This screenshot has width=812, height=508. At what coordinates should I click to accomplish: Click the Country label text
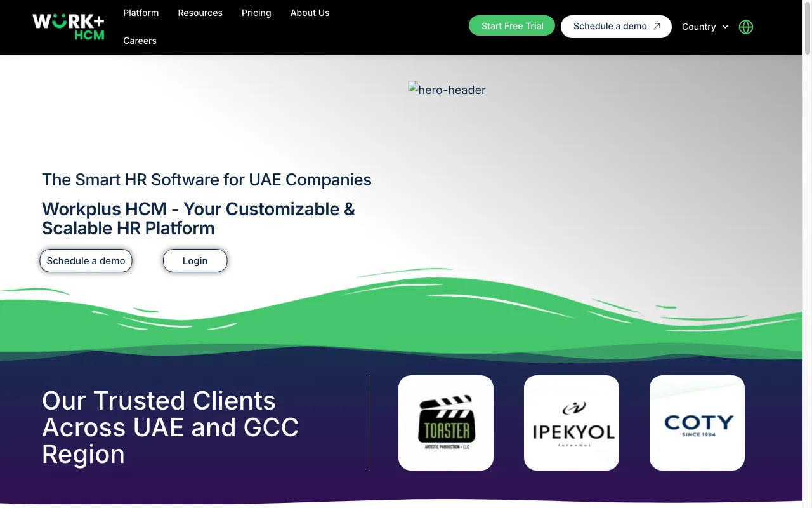coord(698,27)
